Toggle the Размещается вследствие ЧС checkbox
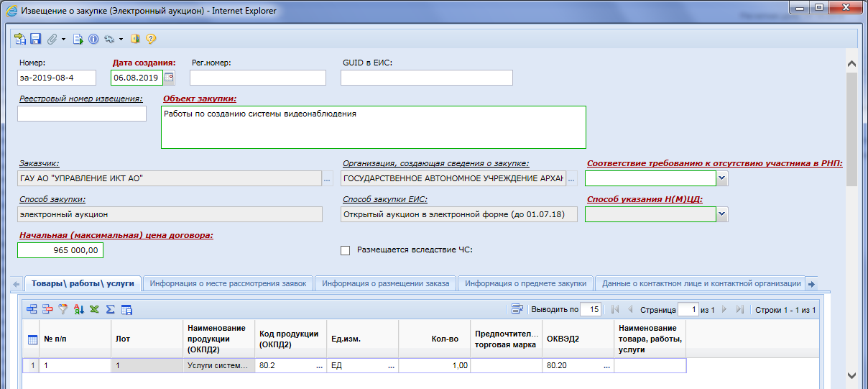Viewport: 868px width, 389px height. coord(345,250)
